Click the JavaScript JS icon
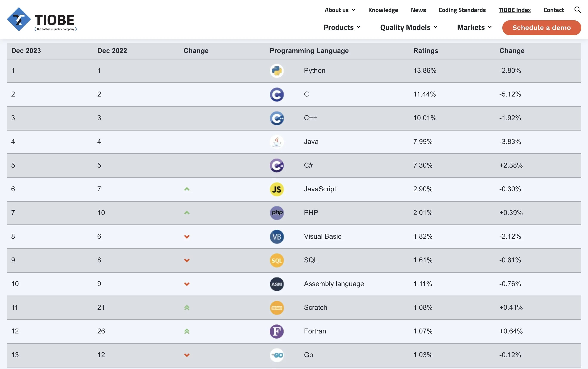This screenshot has height=369, width=588. [277, 189]
